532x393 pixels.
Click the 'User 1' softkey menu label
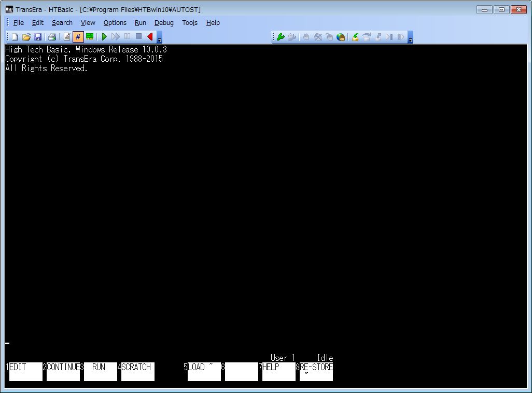283,358
